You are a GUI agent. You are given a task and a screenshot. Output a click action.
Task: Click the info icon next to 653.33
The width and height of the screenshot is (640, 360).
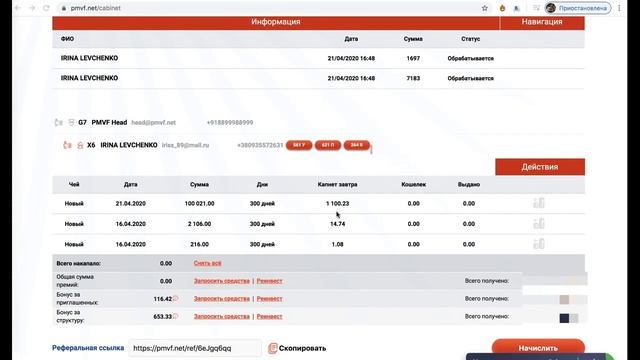point(176,316)
